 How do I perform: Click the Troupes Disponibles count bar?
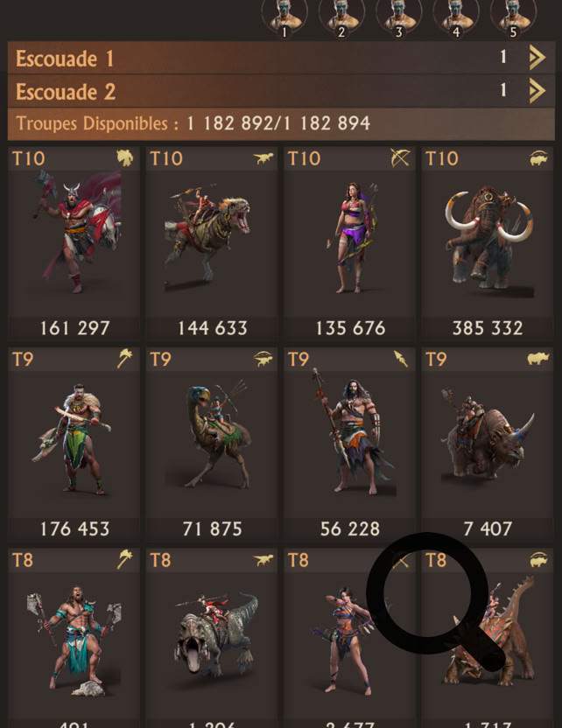281,124
